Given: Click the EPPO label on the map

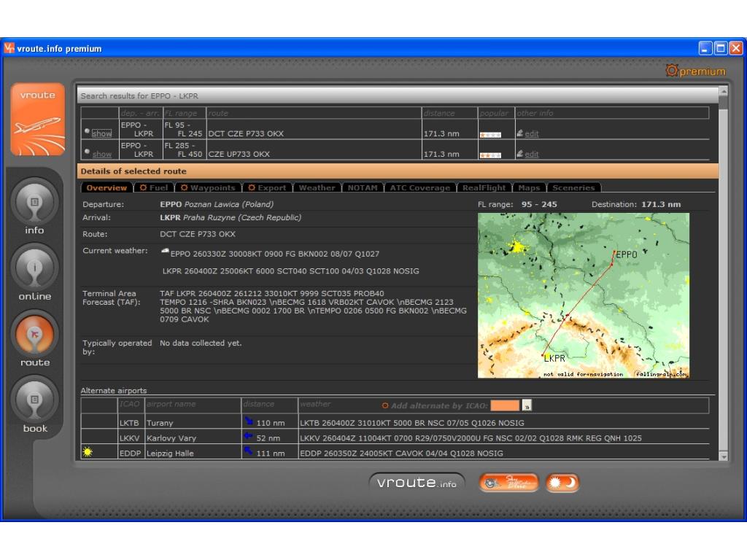Looking at the screenshot, I should (626, 254).
